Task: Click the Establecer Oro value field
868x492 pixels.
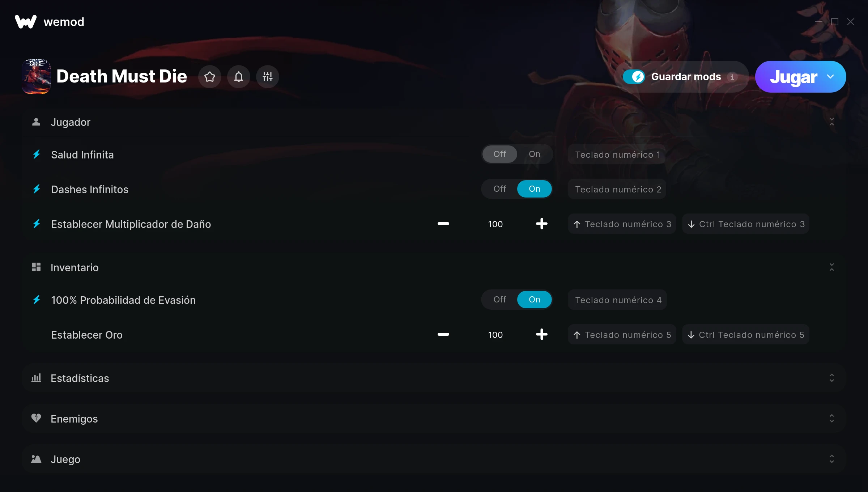Action: [495, 335]
